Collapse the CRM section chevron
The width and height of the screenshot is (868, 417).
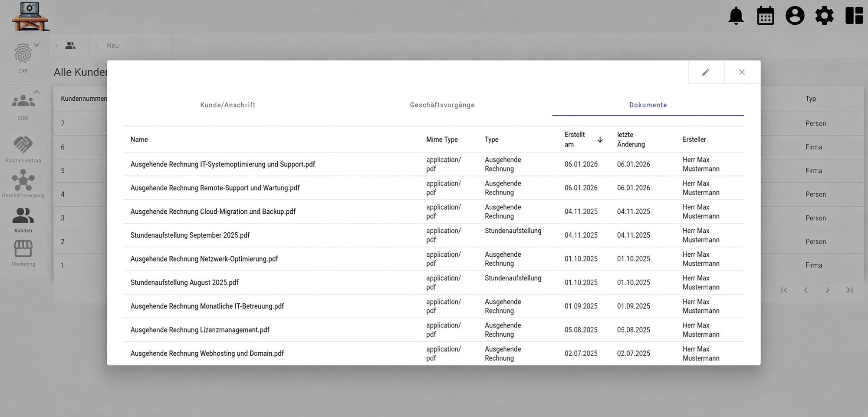pos(36,92)
